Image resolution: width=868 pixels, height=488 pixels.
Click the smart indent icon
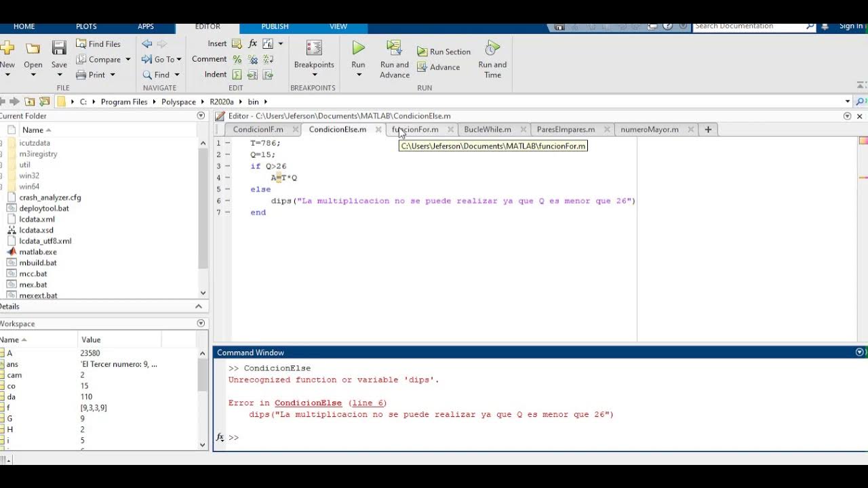click(x=237, y=75)
